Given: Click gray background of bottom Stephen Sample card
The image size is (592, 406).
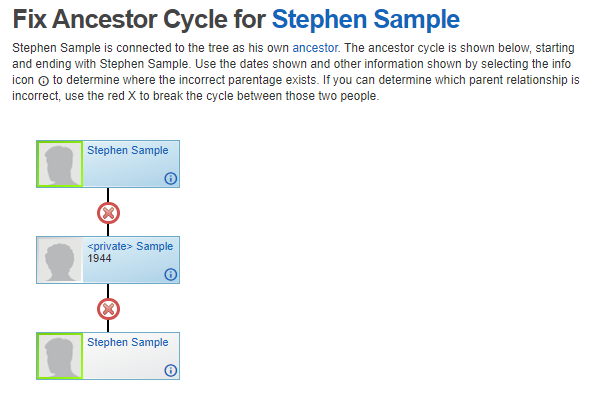Looking at the screenshot, I should [x=125, y=362].
